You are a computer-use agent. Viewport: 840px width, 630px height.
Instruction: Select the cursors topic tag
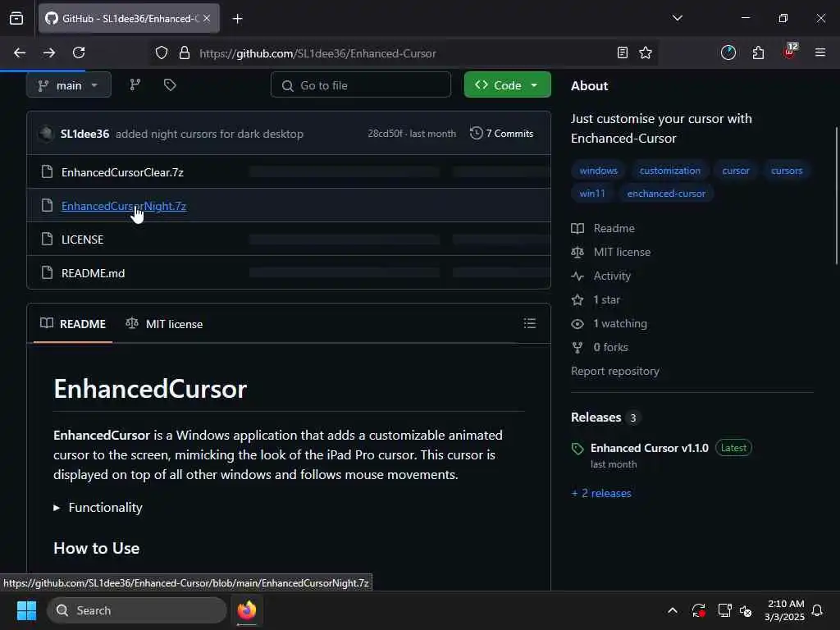[787, 171]
